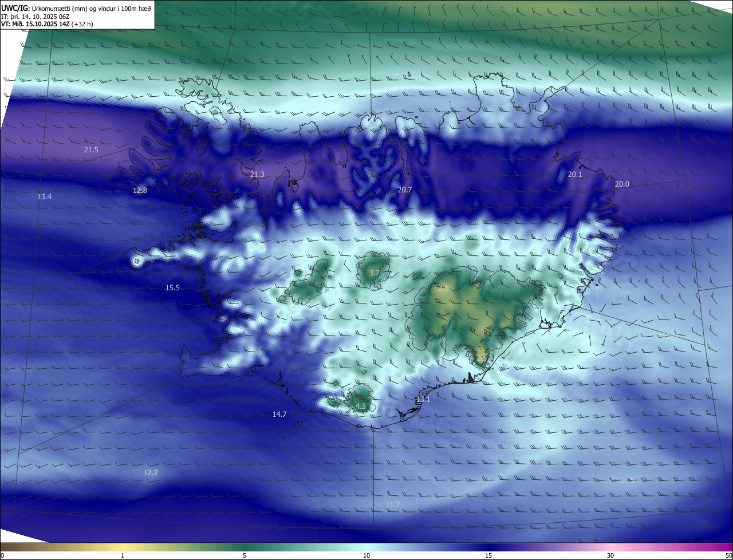Click the 5 tick label on the legend
Screen dimensions: 733x560
pos(245,555)
